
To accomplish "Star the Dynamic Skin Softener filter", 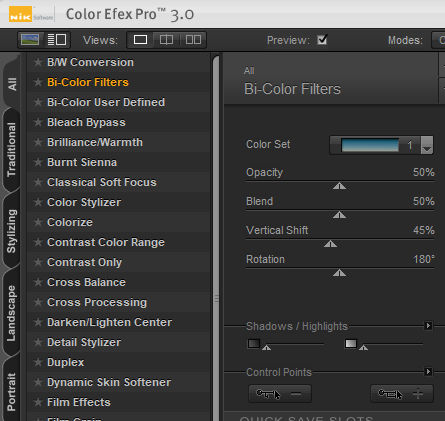I will tap(38, 382).
